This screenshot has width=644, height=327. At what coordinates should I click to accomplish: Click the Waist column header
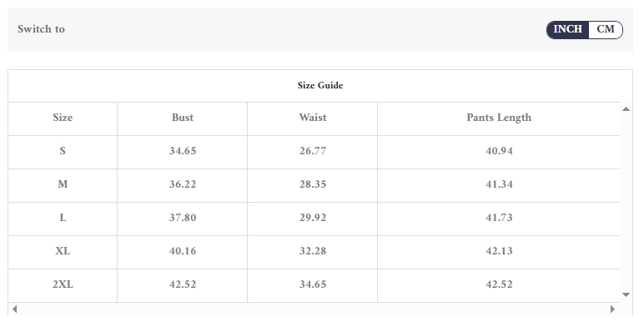click(x=313, y=118)
